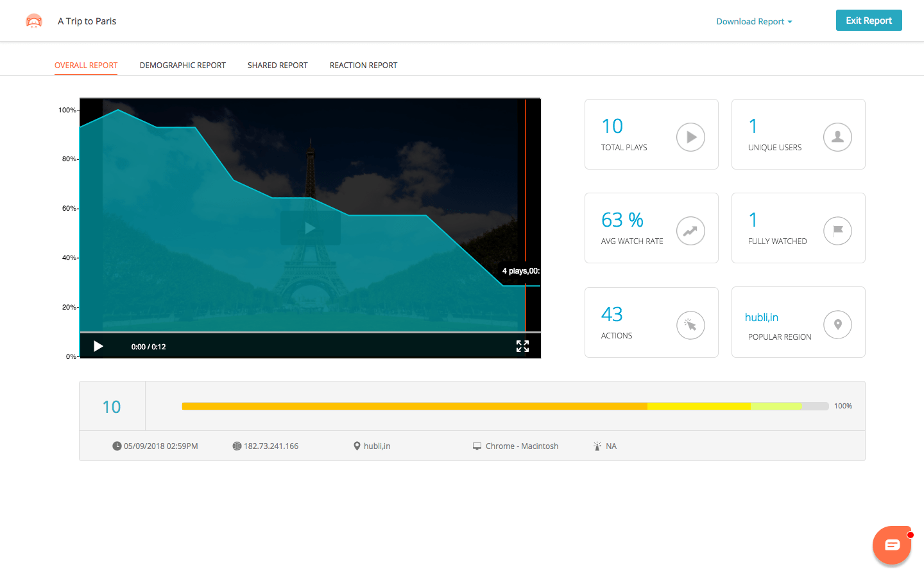
Task: Click the Fully Watched flag icon
Action: click(x=837, y=231)
